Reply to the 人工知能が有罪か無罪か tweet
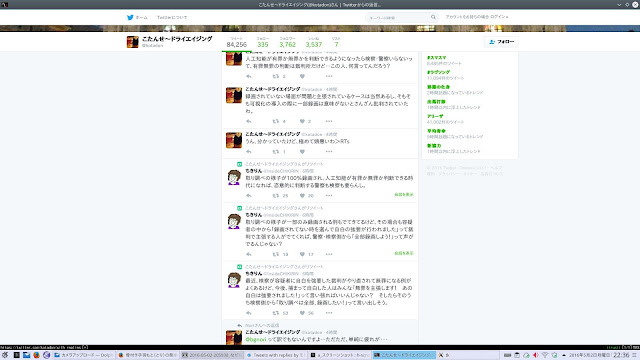 coord(249,76)
